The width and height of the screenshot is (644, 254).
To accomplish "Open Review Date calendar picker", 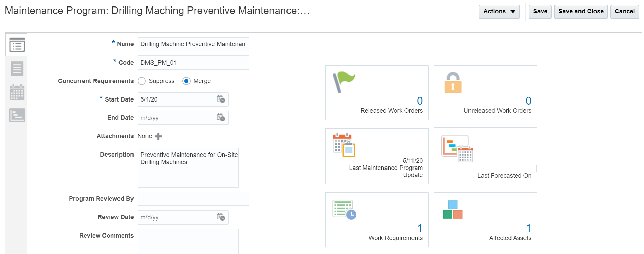I will click(221, 217).
